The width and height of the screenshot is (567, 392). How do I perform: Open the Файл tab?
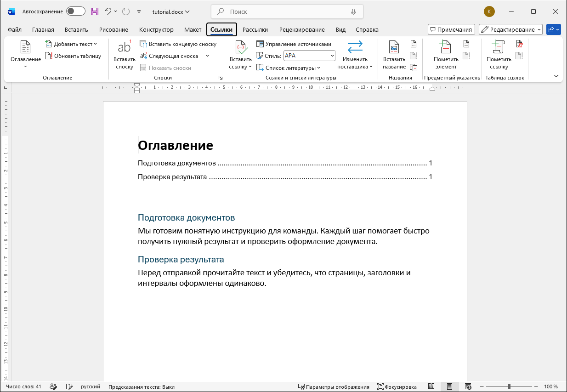(15, 29)
